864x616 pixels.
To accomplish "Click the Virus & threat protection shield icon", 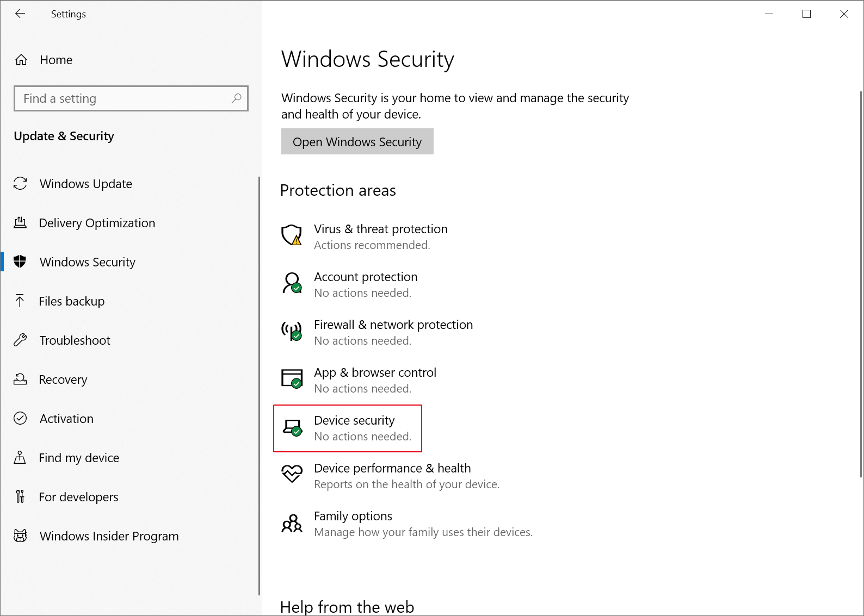I will tap(292, 235).
